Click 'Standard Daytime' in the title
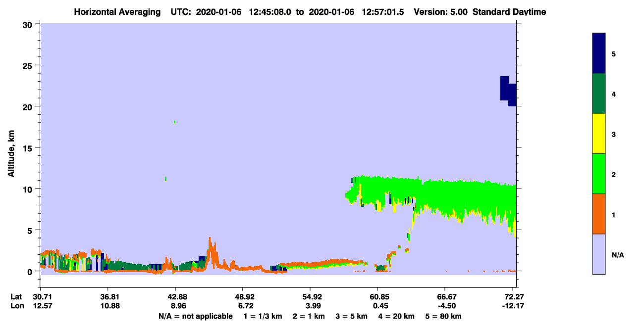644x330 pixels. 509,12
